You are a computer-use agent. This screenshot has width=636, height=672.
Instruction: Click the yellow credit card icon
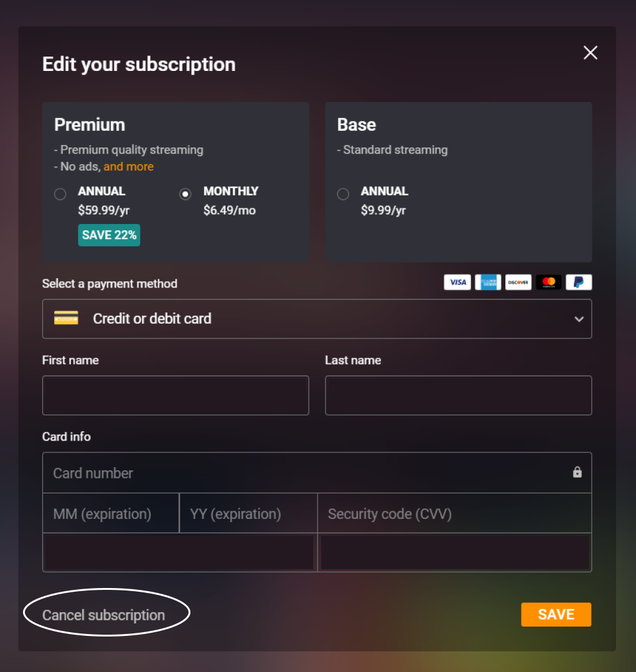point(66,319)
